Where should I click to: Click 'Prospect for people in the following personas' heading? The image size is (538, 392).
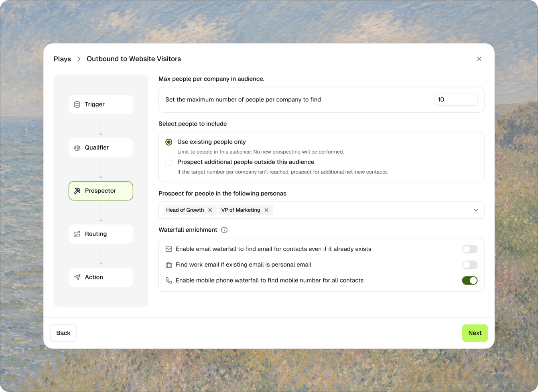click(222, 194)
